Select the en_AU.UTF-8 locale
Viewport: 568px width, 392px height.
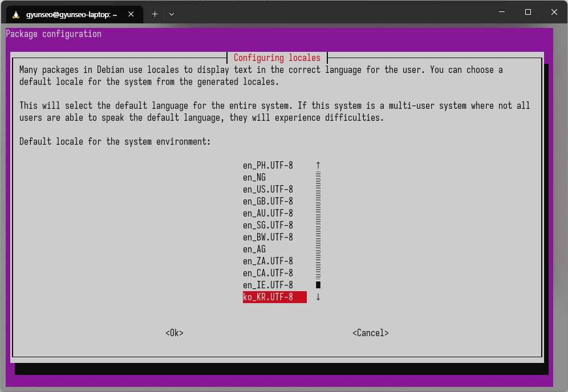pos(267,213)
